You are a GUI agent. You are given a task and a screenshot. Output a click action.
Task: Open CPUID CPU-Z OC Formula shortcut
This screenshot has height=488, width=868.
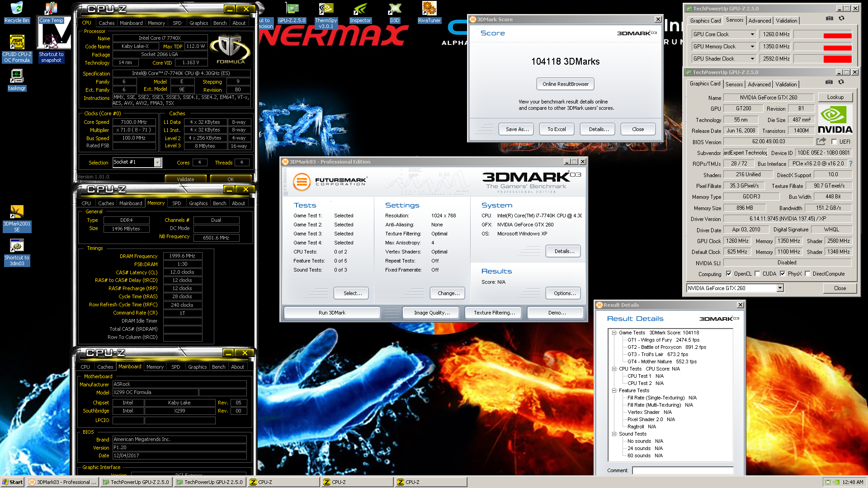(17, 49)
